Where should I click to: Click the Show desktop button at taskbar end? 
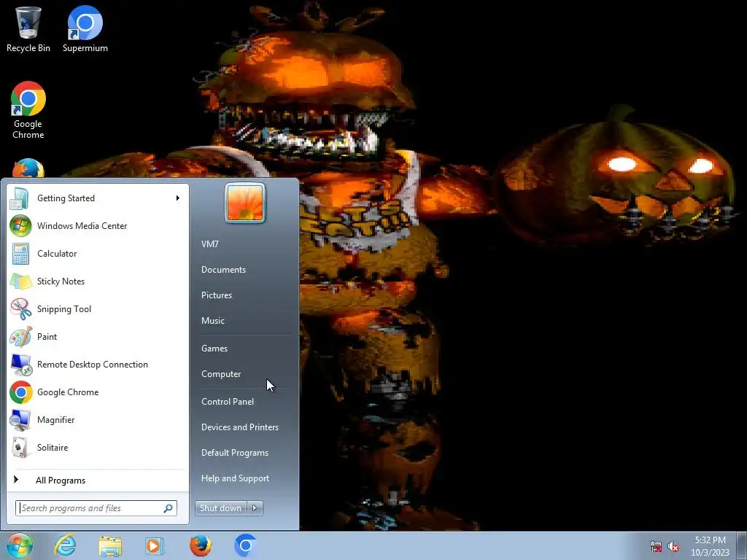pyautogui.click(x=743, y=545)
